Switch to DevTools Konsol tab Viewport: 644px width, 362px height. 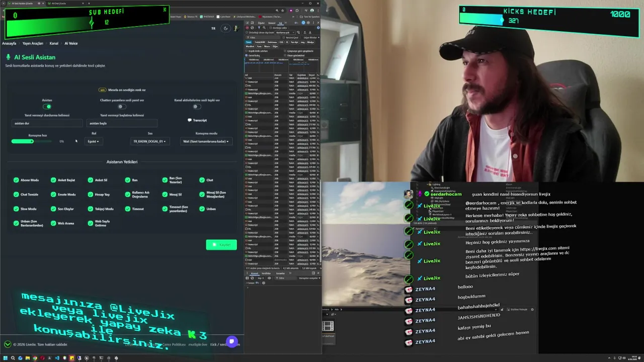point(272,23)
